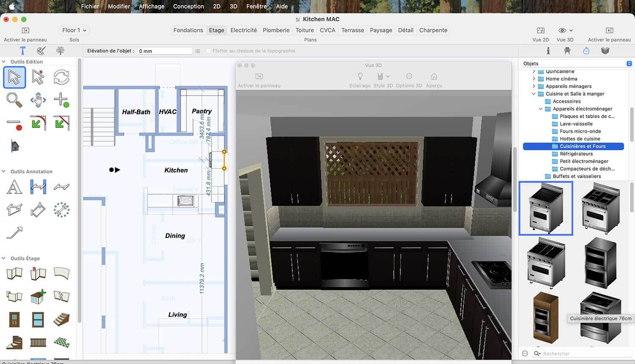Screen dimensions: 635x364
Task: Pick the magnifying glass zoom tool
Action: pos(14,100)
